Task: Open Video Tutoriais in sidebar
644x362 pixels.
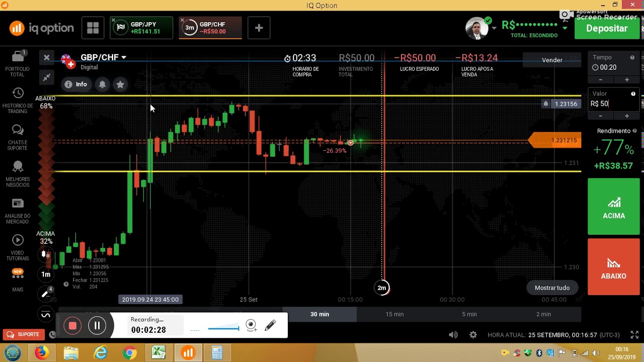Action: pyautogui.click(x=18, y=247)
